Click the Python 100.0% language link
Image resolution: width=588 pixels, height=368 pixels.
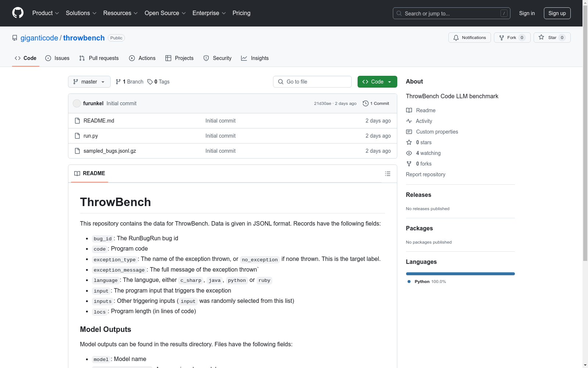(427, 282)
